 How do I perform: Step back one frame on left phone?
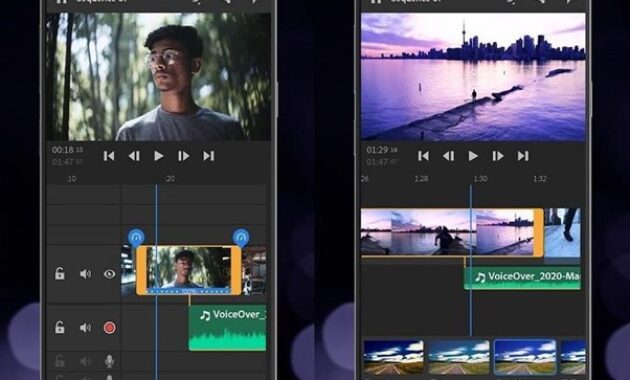pos(134,156)
